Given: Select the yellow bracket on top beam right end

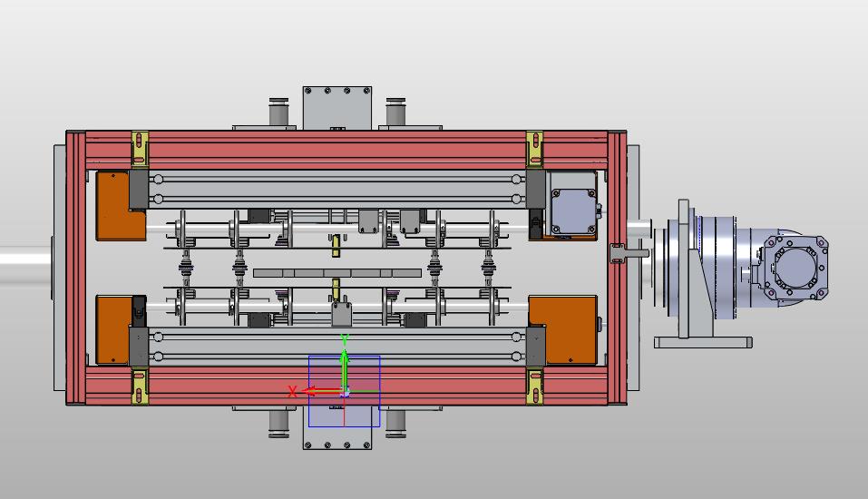Looking at the screenshot, I should point(534,149).
